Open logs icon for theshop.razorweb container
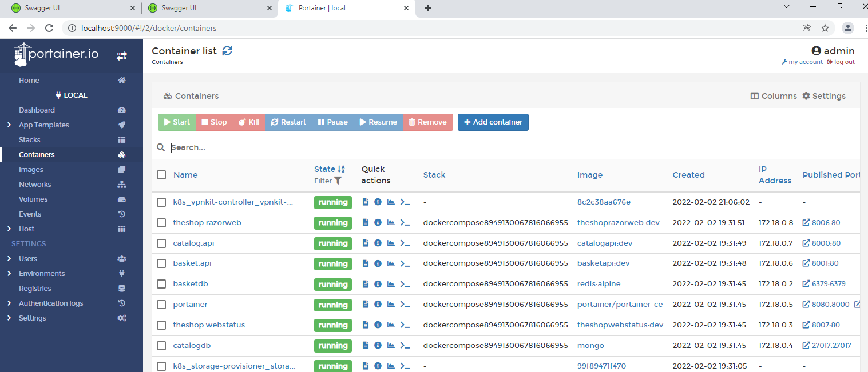The image size is (868, 372). (366, 222)
